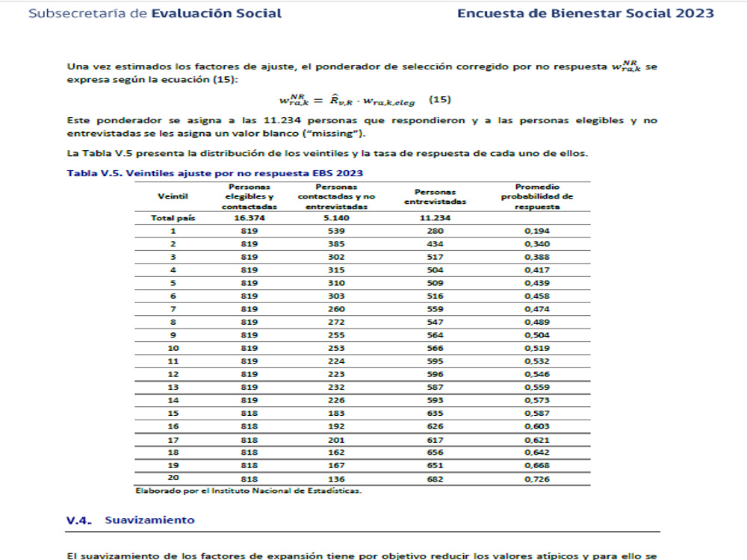Select the 'Personas elegibles y contactadas' column header

(249, 196)
